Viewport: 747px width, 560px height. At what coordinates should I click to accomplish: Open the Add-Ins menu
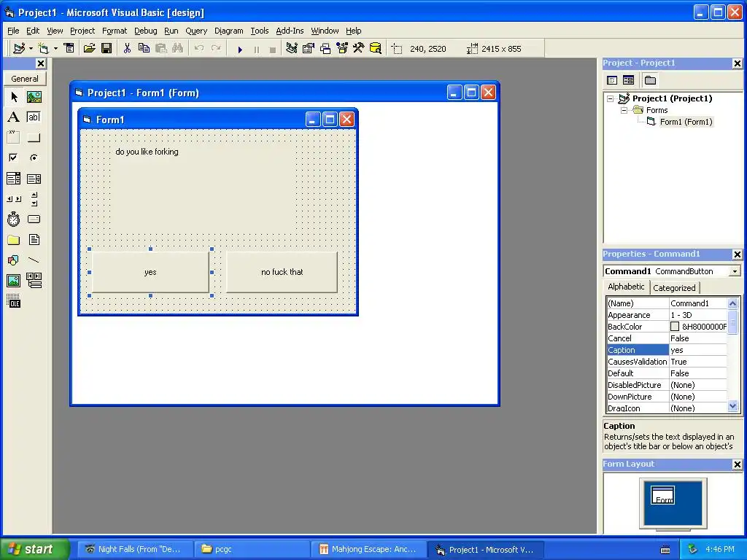(290, 31)
